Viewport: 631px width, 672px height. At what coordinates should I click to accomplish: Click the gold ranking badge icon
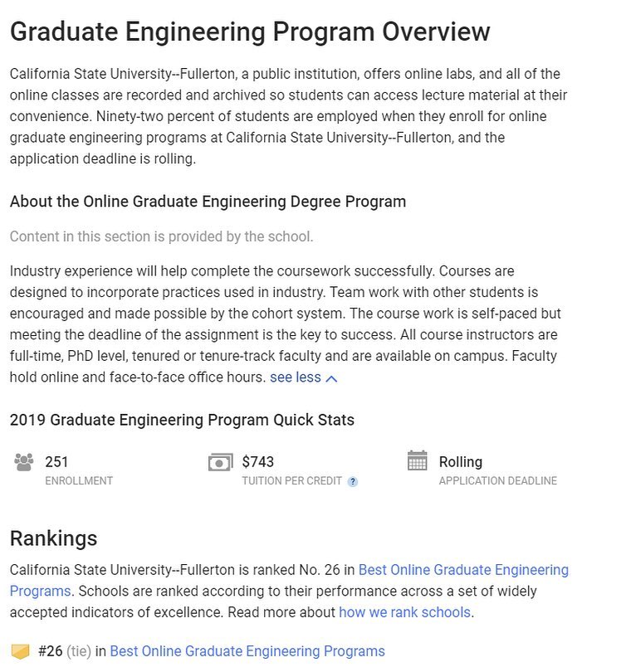(20, 651)
